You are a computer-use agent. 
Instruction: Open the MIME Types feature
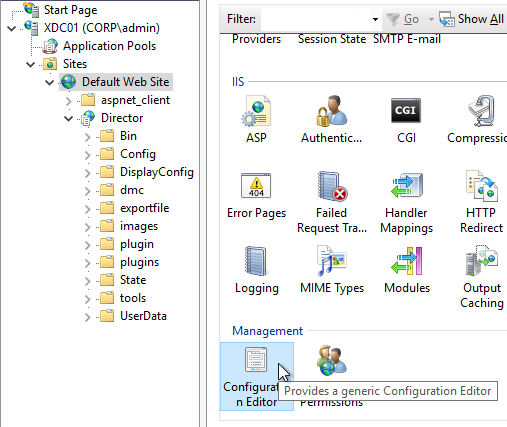[332, 261]
